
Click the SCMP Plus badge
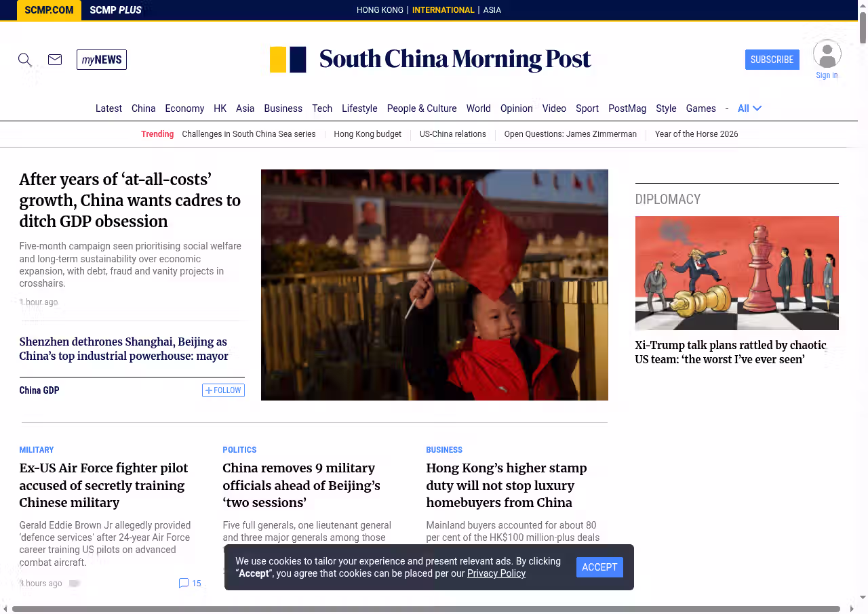[x=115, y=10]
